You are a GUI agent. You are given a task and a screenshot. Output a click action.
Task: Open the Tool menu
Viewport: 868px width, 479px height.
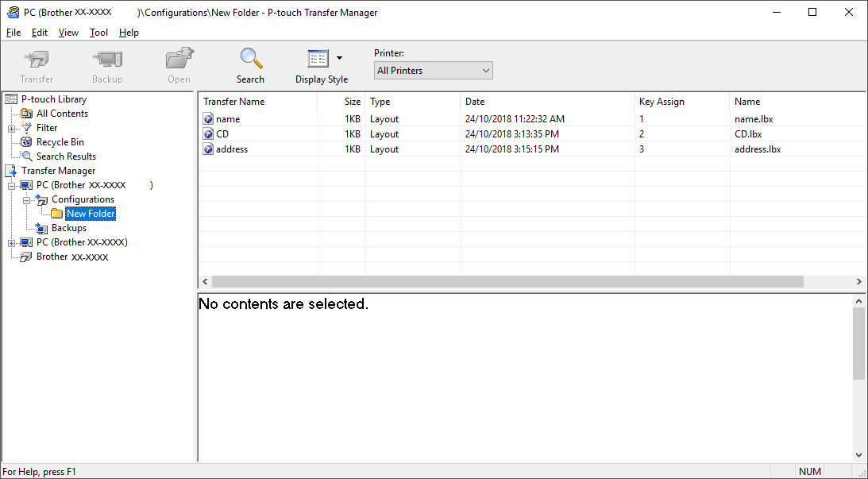click(x=98, y=33)
